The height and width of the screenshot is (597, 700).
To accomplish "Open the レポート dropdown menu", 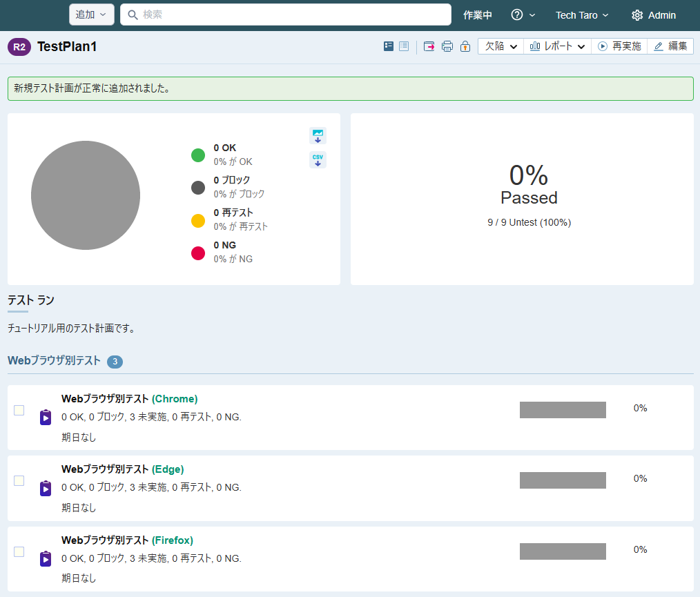I will tap(557, 46).
